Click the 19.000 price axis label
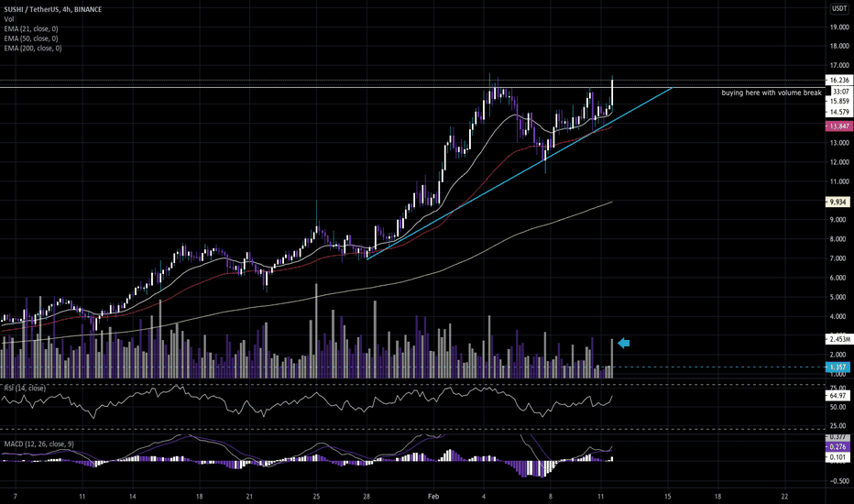The height and width of the screenshot is (504, 854). (x=839, y=27)
